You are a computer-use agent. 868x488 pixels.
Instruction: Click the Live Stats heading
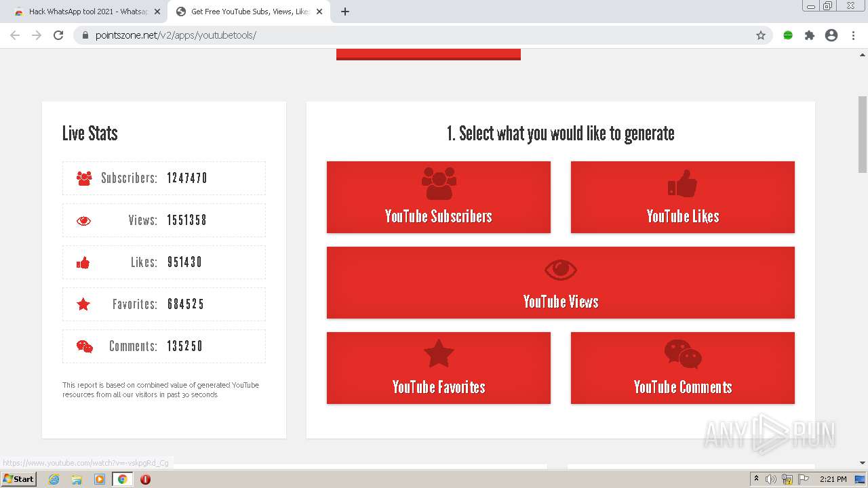point(90,133)
